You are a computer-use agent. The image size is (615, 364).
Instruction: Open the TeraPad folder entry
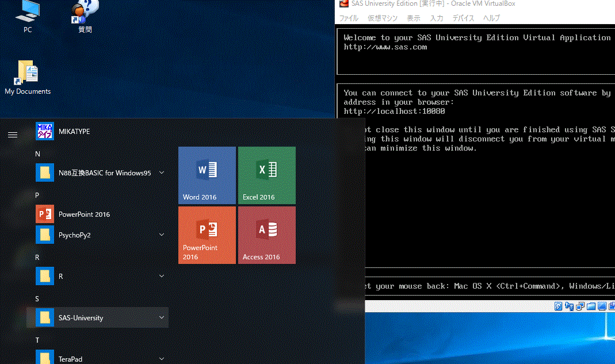click(x=98, y=358)
